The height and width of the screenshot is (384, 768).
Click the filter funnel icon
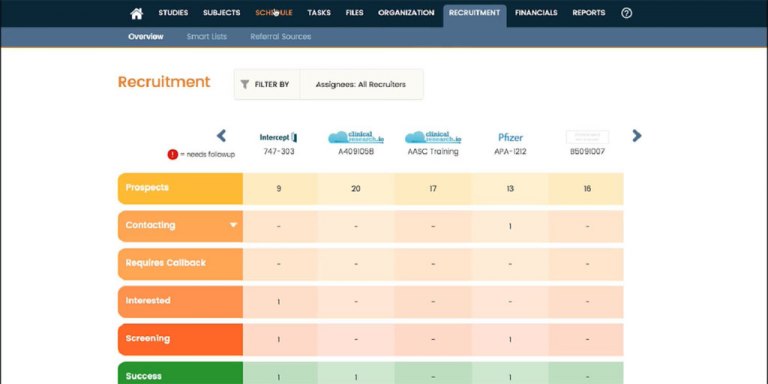tap(245, 84)
